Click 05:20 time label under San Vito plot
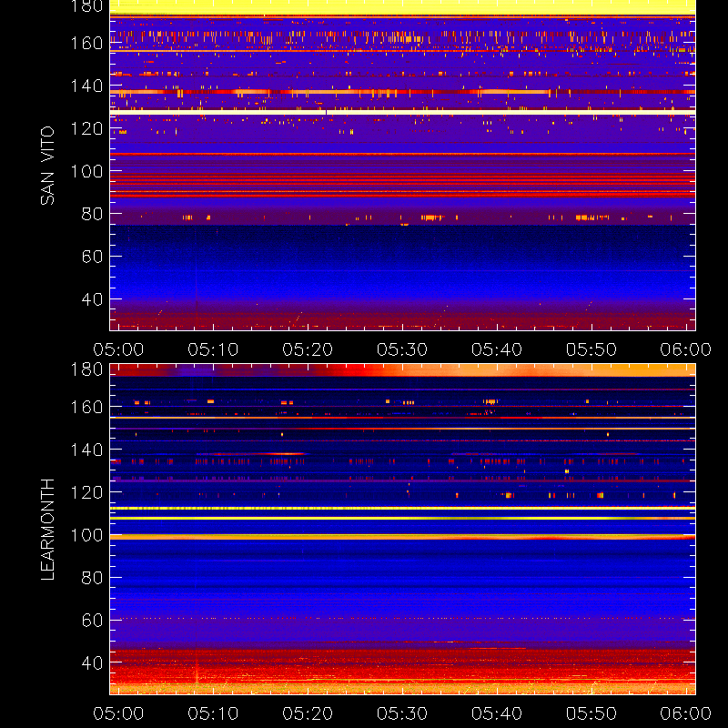 pos(308,349)
